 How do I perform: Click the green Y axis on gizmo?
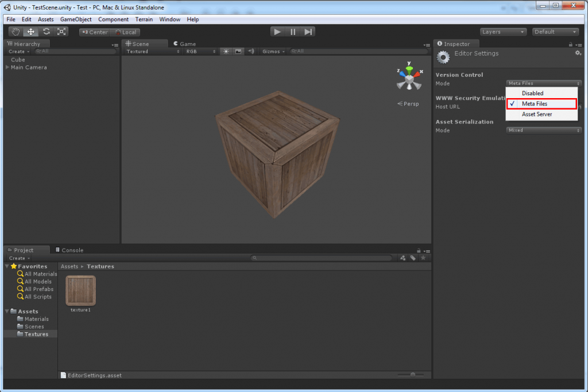tap(409, 68)
